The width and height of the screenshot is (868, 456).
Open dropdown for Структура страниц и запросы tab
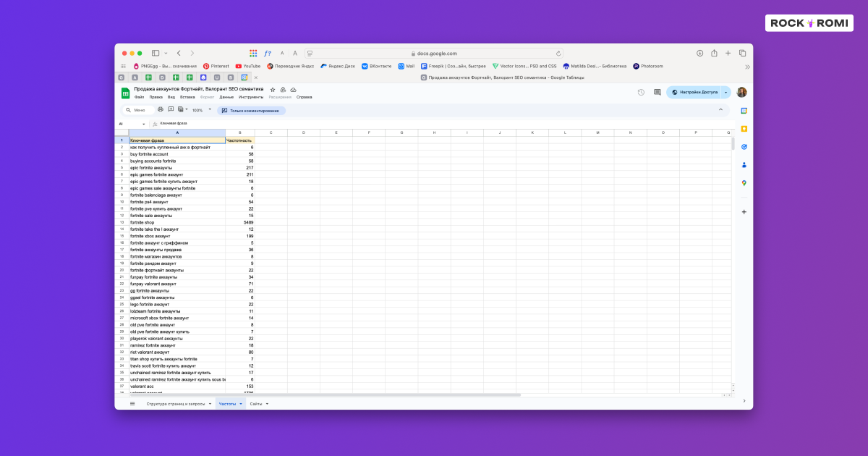[210, 403]
